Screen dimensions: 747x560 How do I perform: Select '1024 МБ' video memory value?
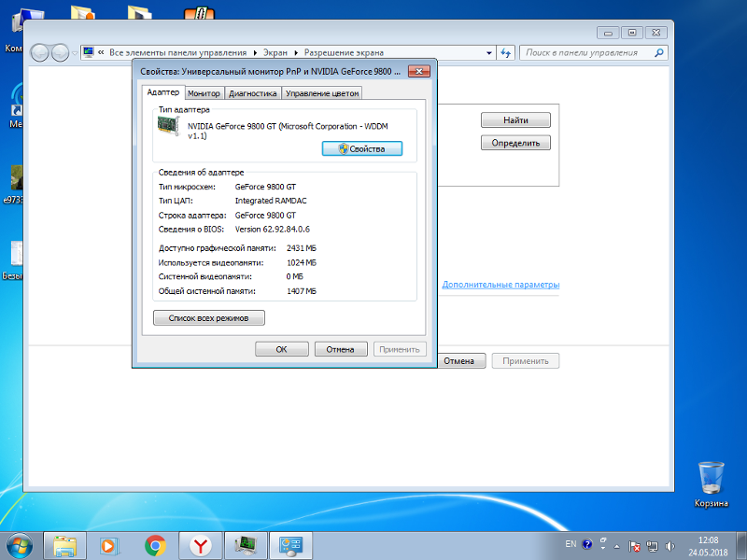click(x=301, y=263)
